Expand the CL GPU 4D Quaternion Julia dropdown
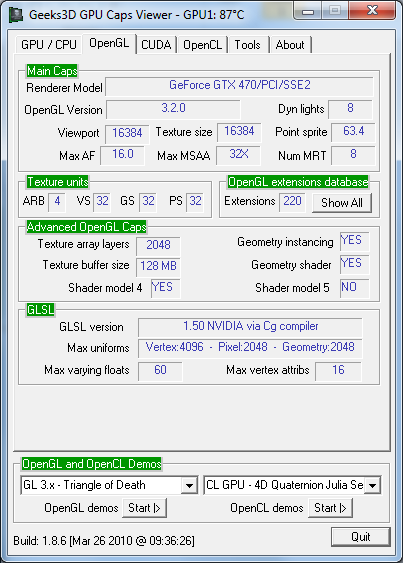 click(373, 485)
